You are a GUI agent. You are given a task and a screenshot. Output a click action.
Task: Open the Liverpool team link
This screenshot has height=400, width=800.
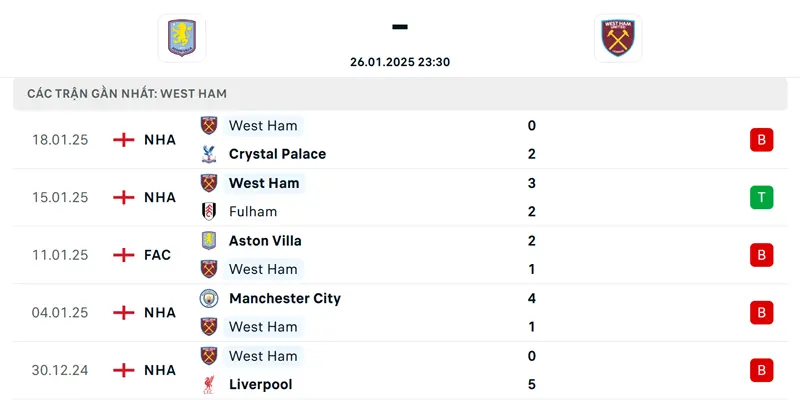coord(261,384)
